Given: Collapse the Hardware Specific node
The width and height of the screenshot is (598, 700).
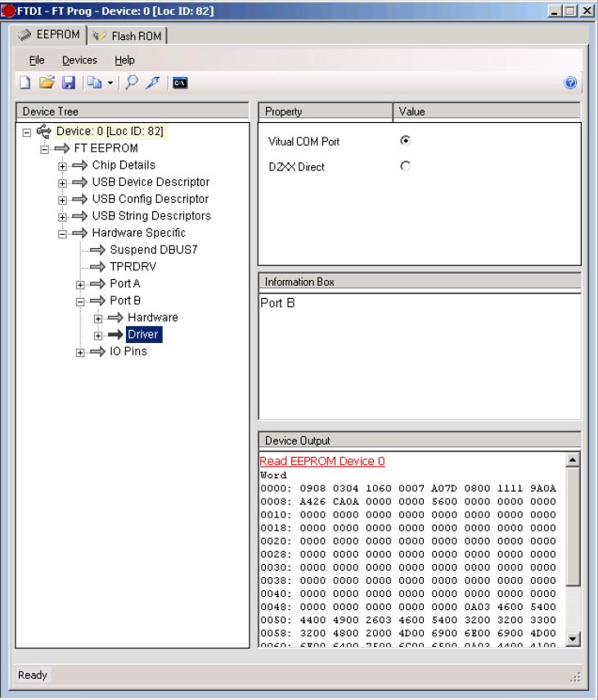Looking at the screenshot, I should click(62, 234).
